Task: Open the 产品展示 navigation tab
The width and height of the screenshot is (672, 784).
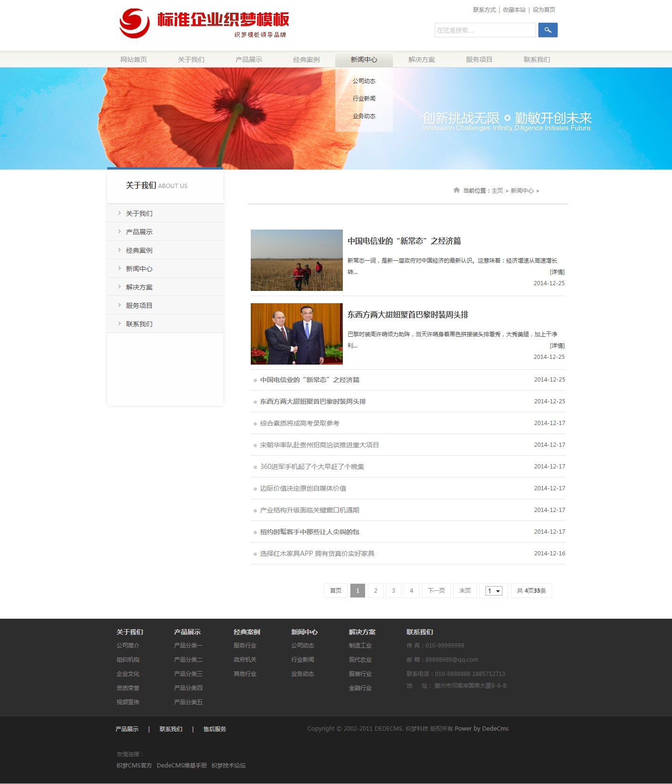Action: [248, 60]
